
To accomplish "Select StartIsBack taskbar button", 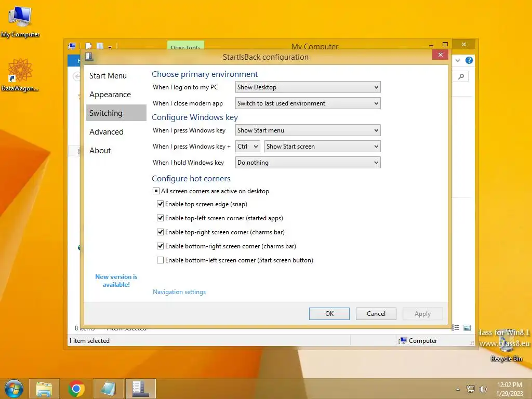I will pos(140,389).
